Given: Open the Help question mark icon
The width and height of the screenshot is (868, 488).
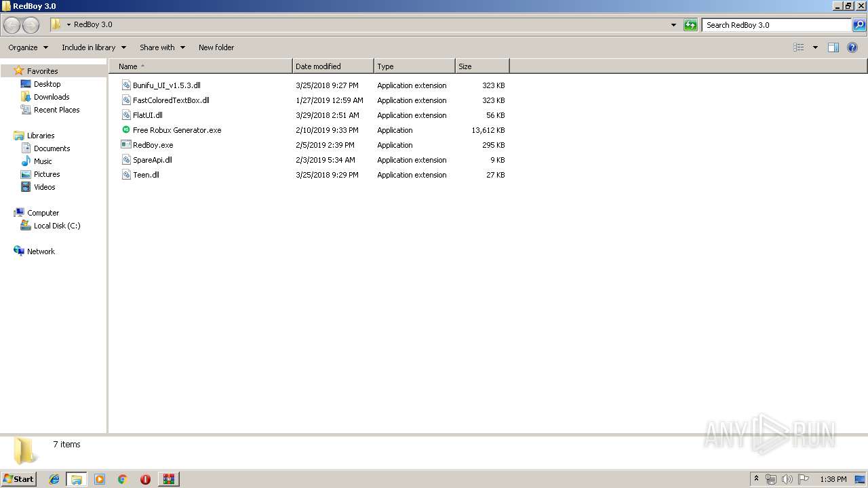Looking at the screenshot, I should coord(852,47).
